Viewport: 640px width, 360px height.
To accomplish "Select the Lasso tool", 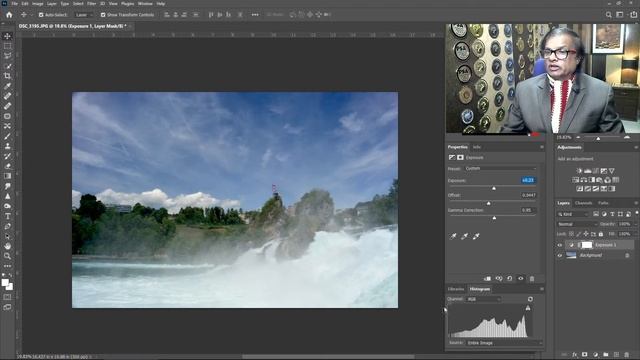I will [7, 56].
